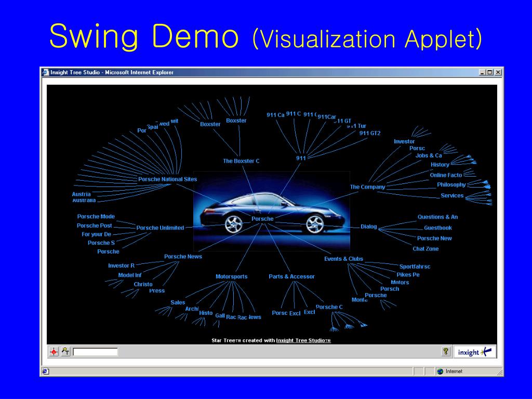532x399 pixels.
Task: Click the Porsche car image
Action: 271,211
